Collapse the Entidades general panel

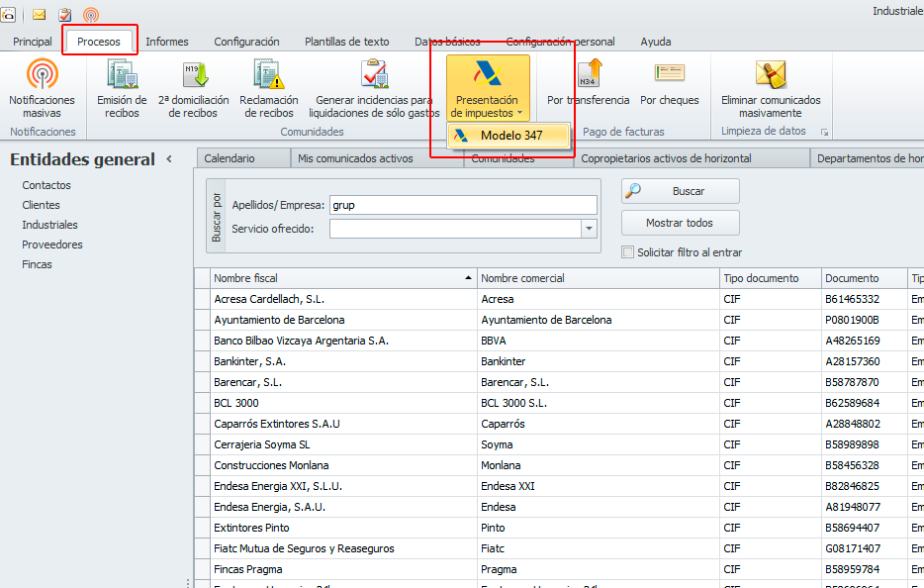tap(169, 159)
